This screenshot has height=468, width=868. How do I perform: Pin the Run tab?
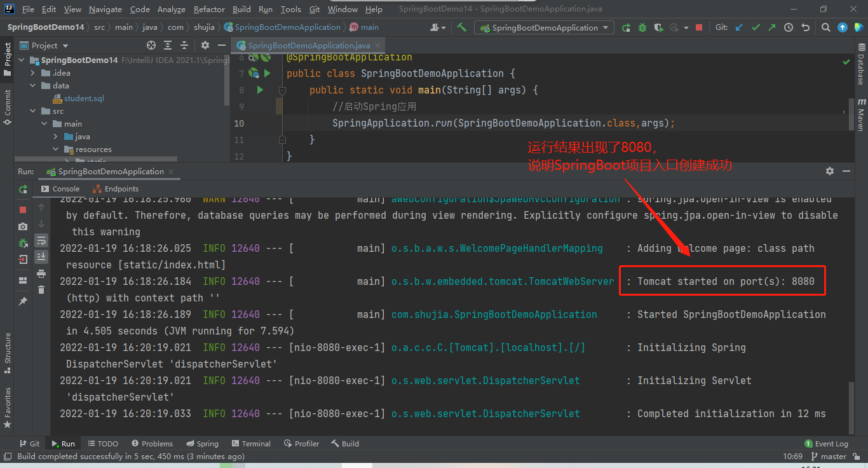[23, 301]
